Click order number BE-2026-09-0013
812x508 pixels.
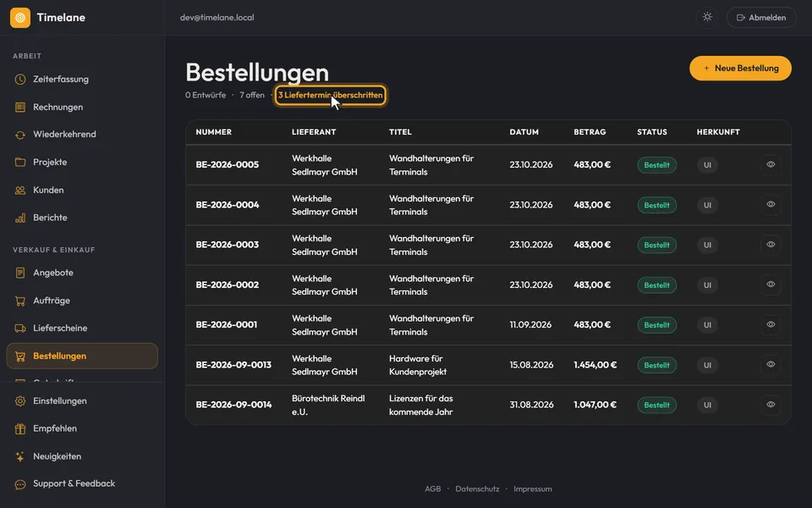(x=233, y=365)
